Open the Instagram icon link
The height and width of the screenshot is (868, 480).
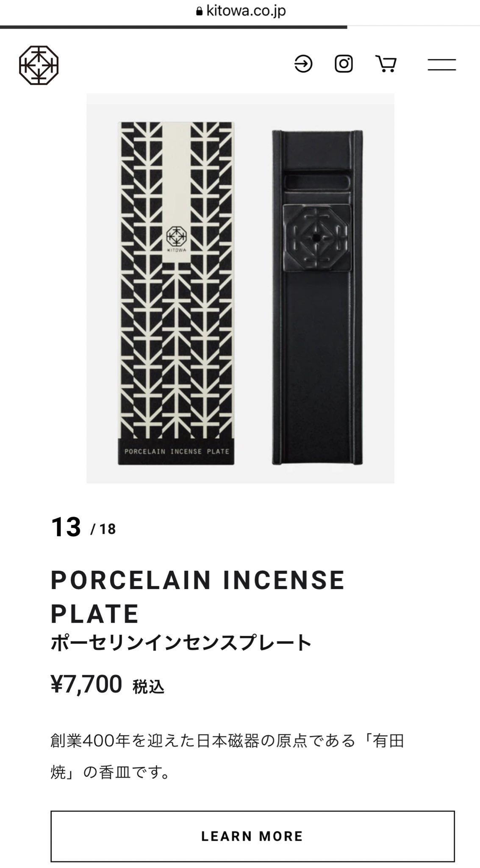tap(344, 64)
